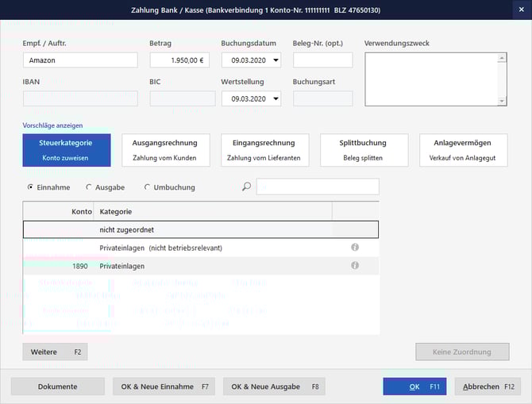Close the Zahlung Bank / Kasse dialog

coord(522,10)
